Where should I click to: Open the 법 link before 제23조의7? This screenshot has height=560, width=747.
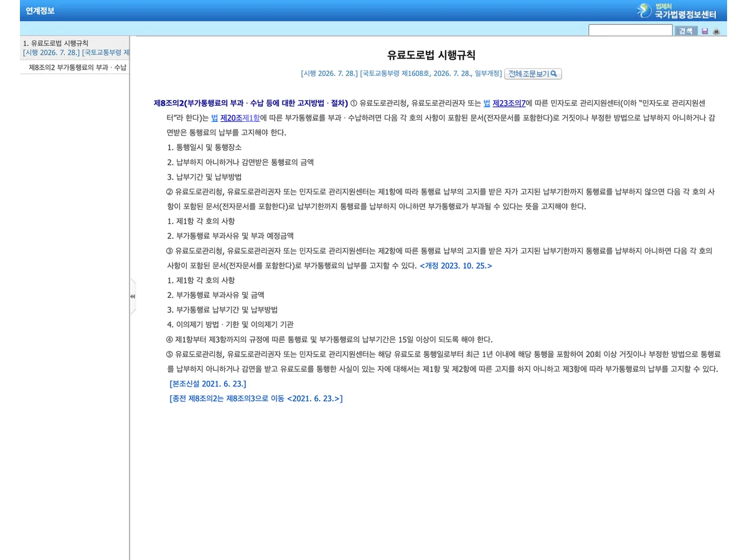click(487, 103)
